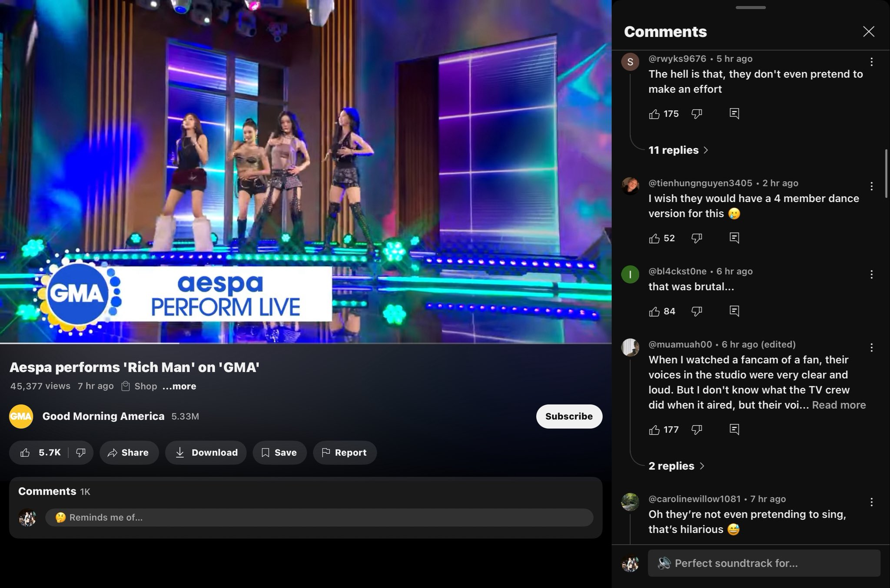Image resolution: width=890 pixels, height=588 pixels.
Task: Dislike the 'that was brutal...' comment
Action: 697,311
